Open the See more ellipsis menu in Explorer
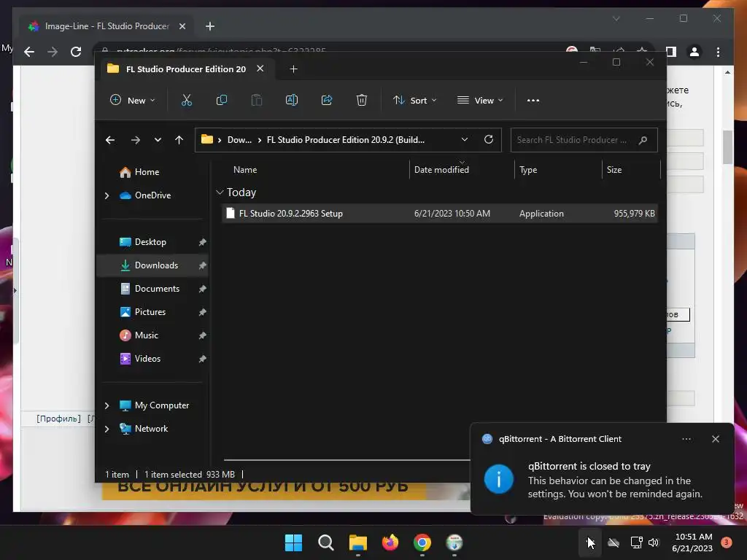This screenshot has height=560, width=747. point(533,101)
